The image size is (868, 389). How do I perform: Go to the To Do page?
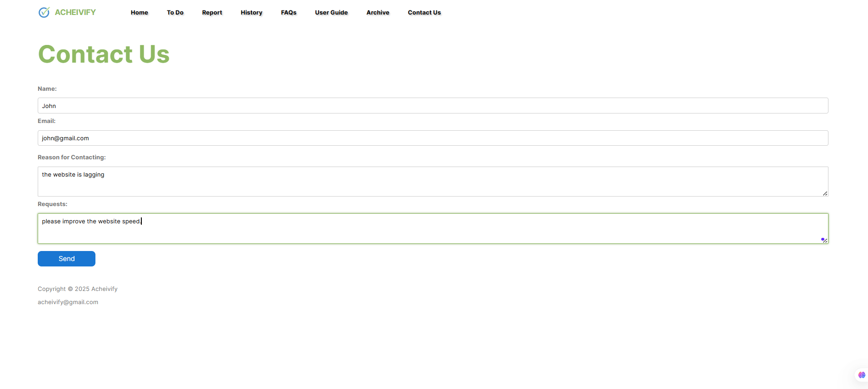tap(175, 12)
